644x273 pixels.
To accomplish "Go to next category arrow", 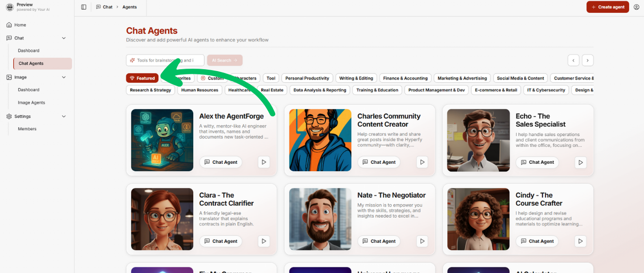I will (x=587, y=60).
